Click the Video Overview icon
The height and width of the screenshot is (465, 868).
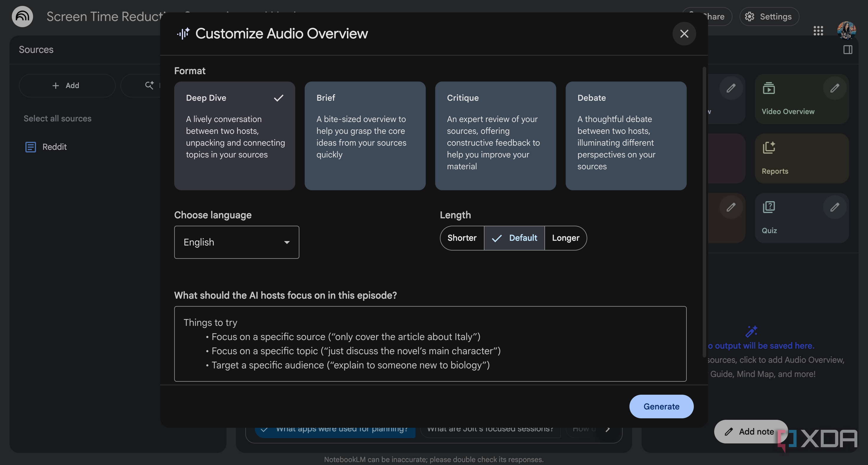(769, 88)
